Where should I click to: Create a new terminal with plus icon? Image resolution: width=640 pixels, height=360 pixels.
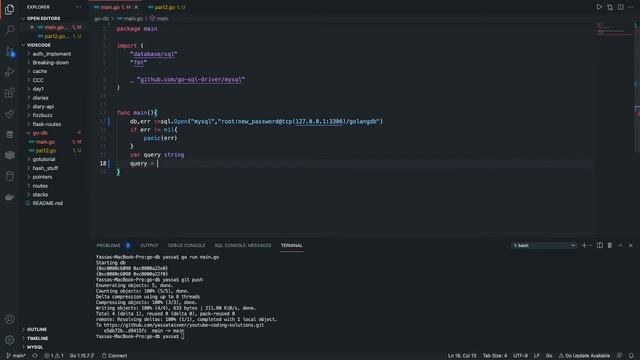click(584, 245)
